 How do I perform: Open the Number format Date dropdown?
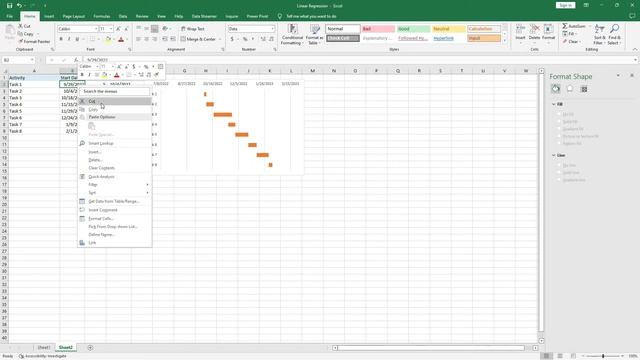[x=272, y=29]
